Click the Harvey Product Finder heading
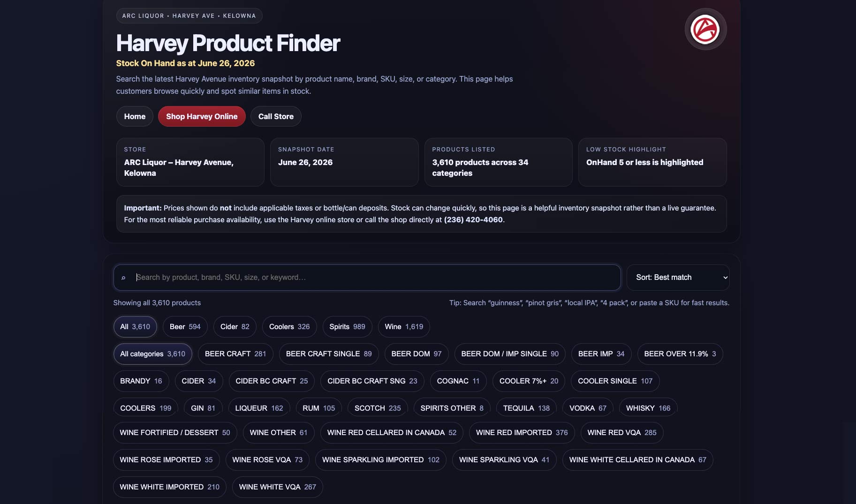Image resolution: width=856 pixels, height=504 pixels. click(228, 43)
